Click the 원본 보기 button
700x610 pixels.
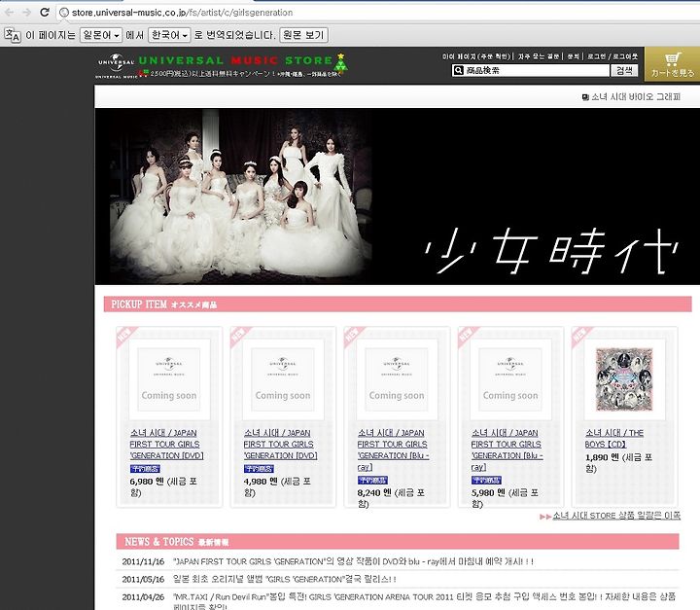click(x=303, y=35)
